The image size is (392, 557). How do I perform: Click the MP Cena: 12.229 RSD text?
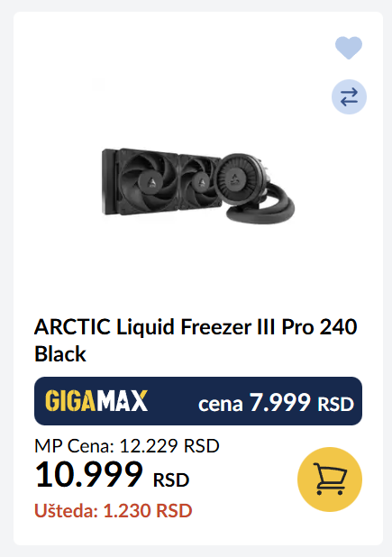click(127, 445)
